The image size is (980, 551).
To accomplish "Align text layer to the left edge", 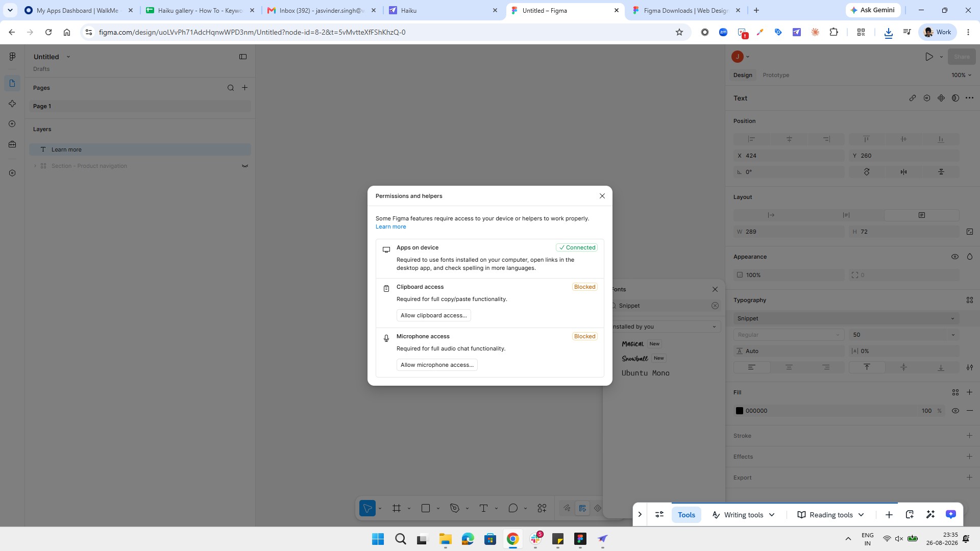I will point(751,139).
